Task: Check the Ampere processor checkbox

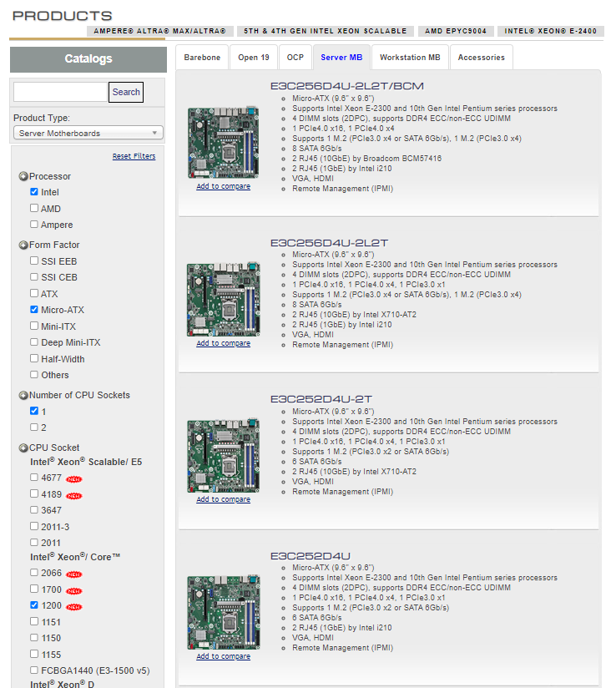Action: coord(34,225)
